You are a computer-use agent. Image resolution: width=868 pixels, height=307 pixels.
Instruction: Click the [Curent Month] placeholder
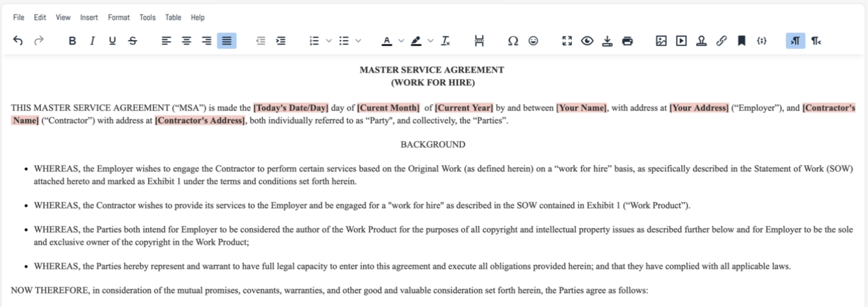tap(388, 108)
